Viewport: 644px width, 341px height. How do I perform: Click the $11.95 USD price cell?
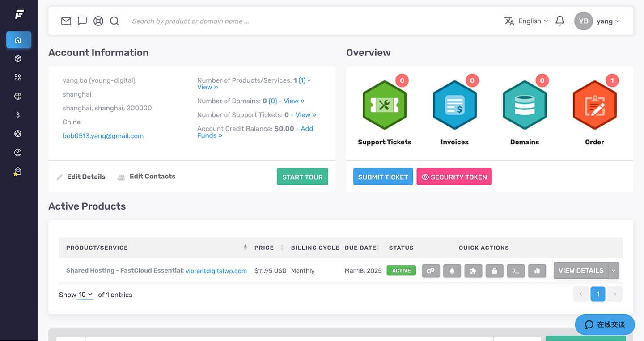pyautogui.click(x=270, y=270)
